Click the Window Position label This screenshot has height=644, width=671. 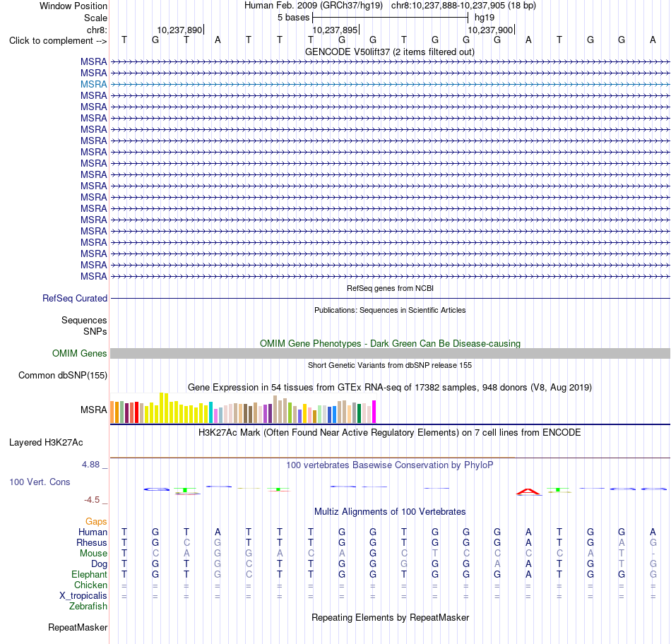[x=73, y=6]
